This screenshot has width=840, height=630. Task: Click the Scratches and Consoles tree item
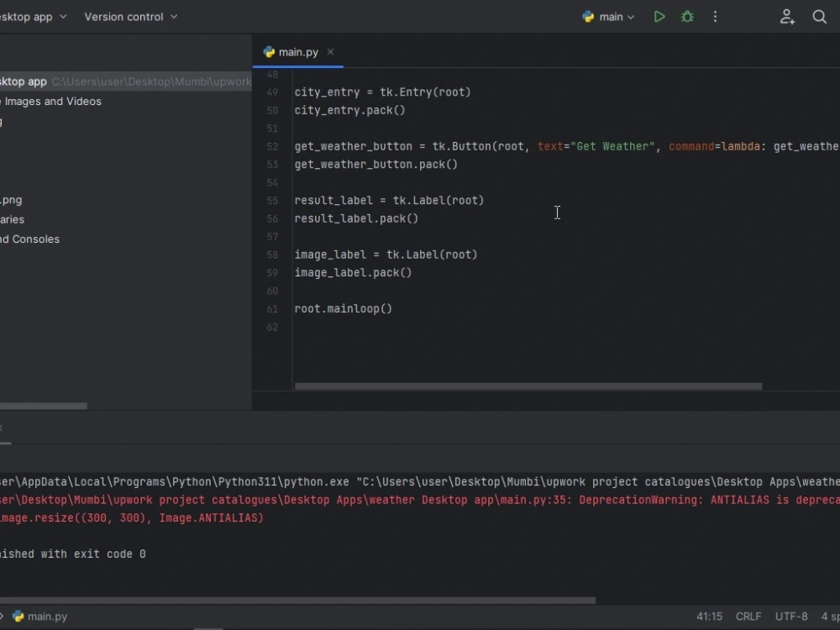point(30,239)
